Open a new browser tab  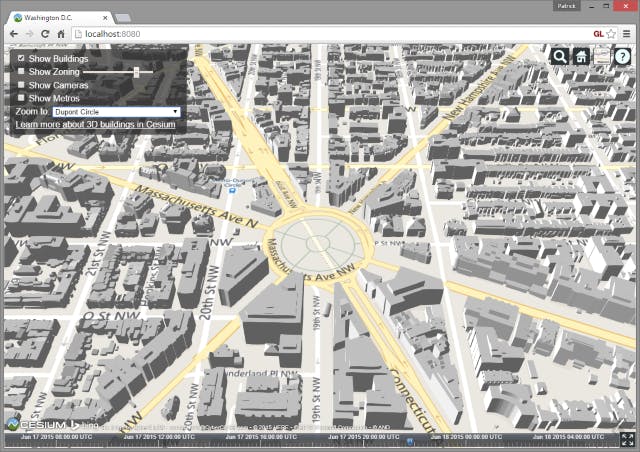click(x=123, y=18)
